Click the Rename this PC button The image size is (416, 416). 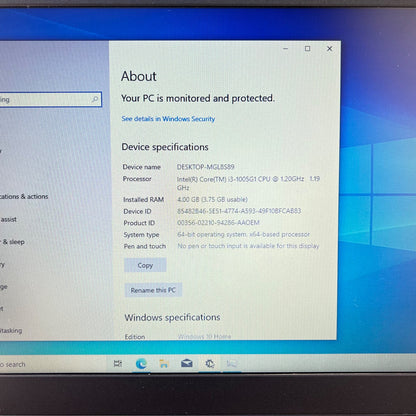click(x=153, y=290)
